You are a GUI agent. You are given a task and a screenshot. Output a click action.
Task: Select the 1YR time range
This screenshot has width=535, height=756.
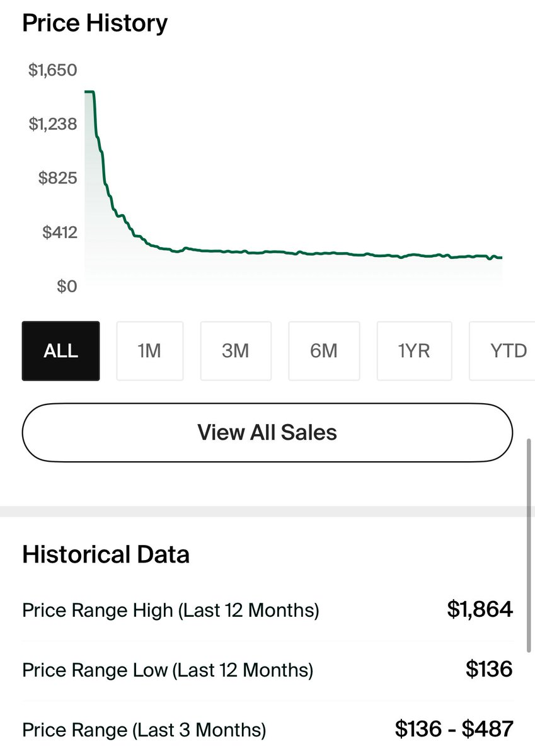pos(414,351)
